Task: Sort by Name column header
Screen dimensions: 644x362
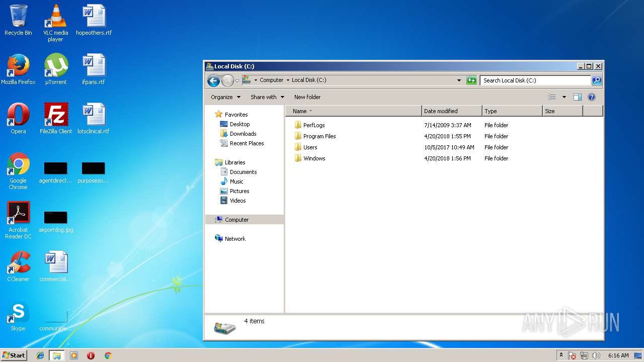Action: (x=354, y=111)
